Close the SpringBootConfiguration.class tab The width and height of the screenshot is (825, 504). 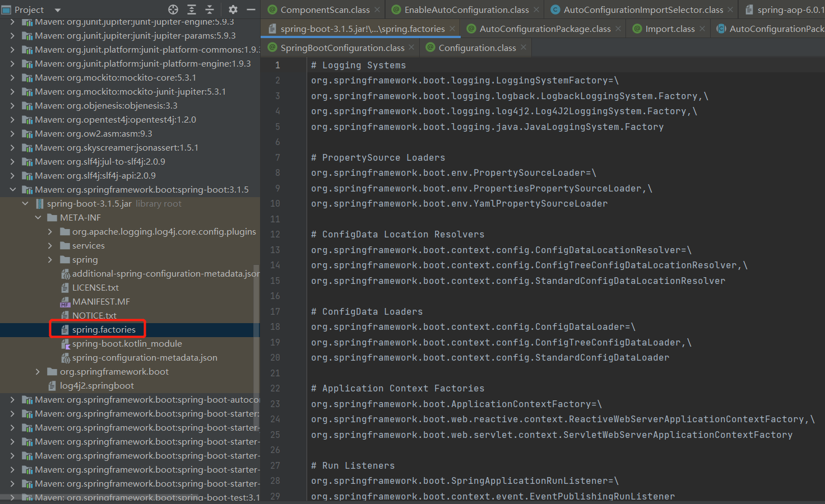click(411, 48)
